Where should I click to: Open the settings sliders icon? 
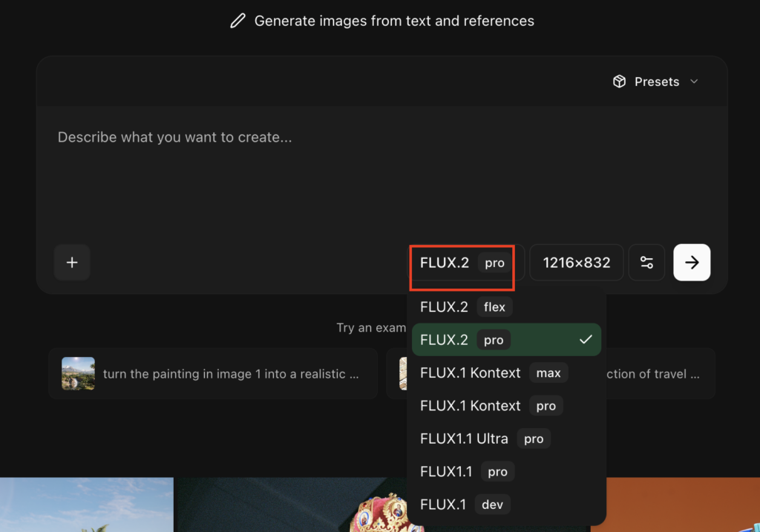646,263
